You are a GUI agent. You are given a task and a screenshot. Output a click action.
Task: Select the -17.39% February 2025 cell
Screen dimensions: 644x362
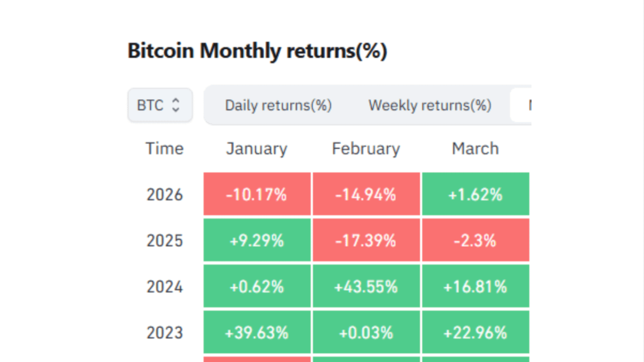pyautogui.click(x=366, y=240)
